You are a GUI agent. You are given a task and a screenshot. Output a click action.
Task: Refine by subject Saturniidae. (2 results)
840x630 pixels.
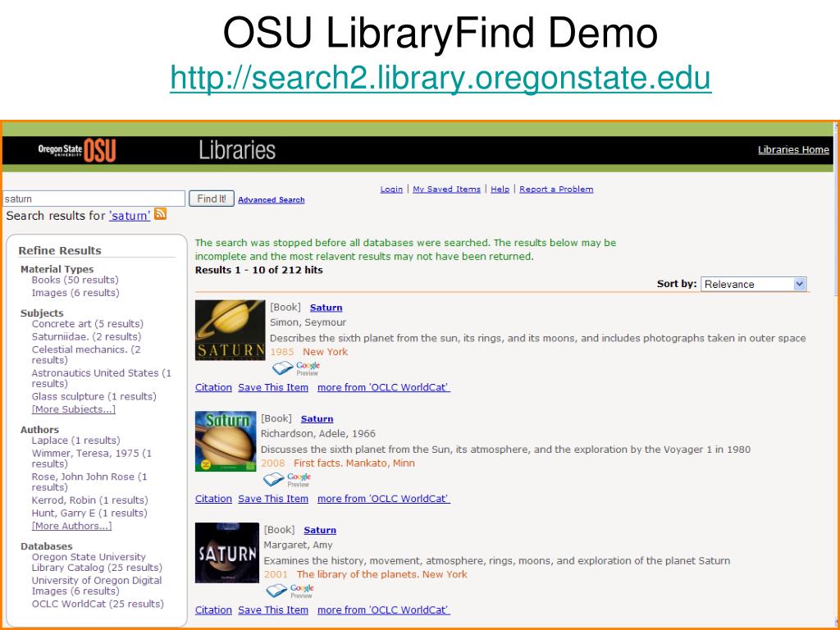(x=86, y=337)
